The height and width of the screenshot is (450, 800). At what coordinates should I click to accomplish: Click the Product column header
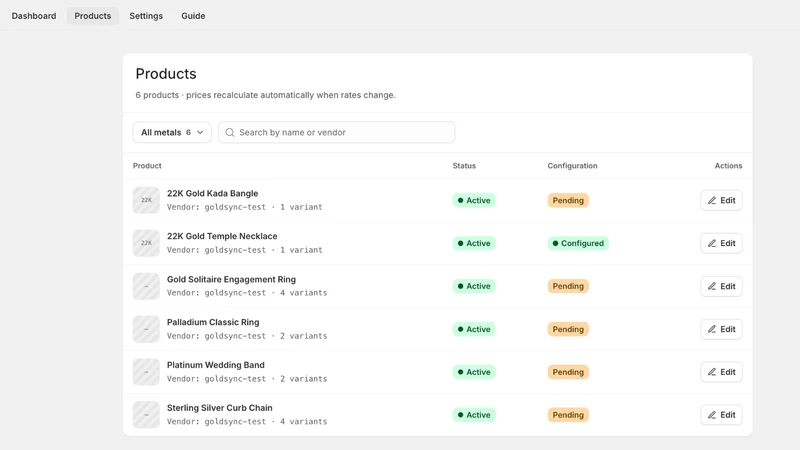(x=147, y=166)
